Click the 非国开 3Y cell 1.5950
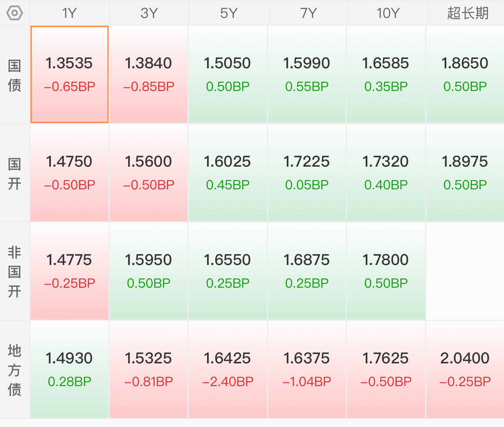 (148, 271)
